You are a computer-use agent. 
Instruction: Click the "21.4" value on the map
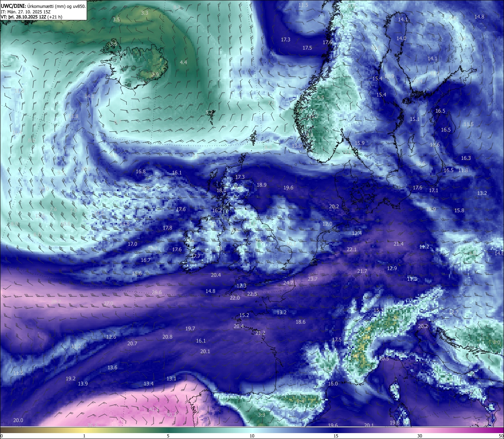[x=398, y=244]
